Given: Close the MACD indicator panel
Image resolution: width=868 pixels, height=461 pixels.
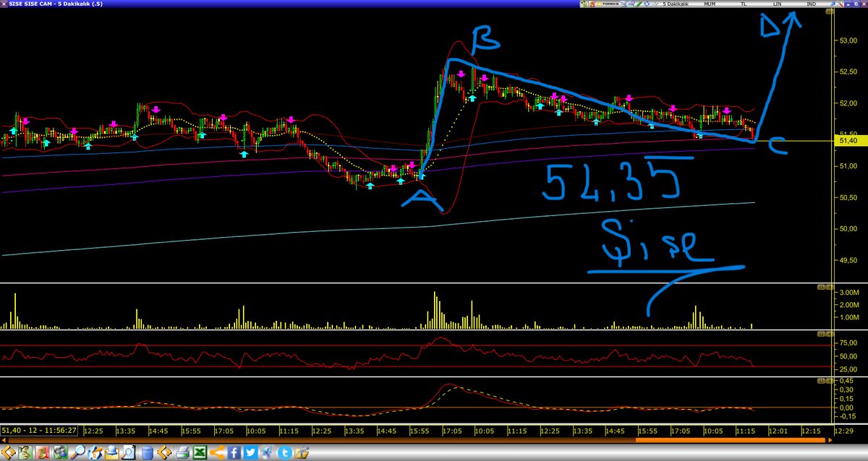Looking at the screenshot, I should tap(830, 380).
